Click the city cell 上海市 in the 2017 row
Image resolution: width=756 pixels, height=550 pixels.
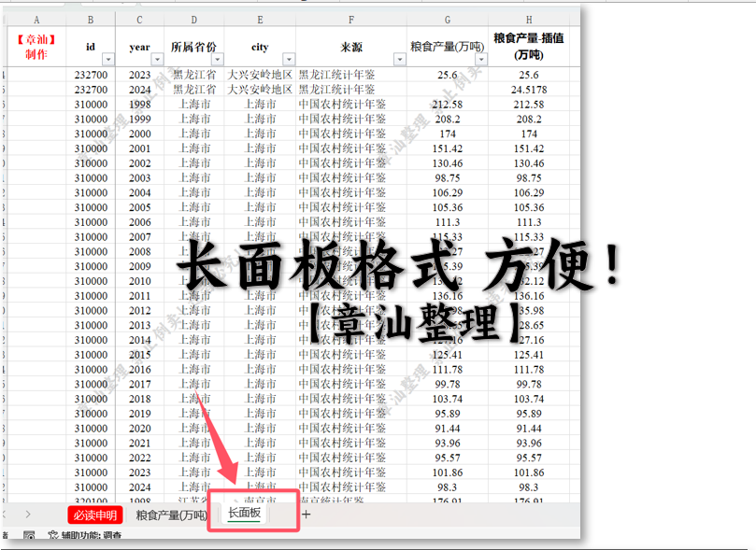260,385
